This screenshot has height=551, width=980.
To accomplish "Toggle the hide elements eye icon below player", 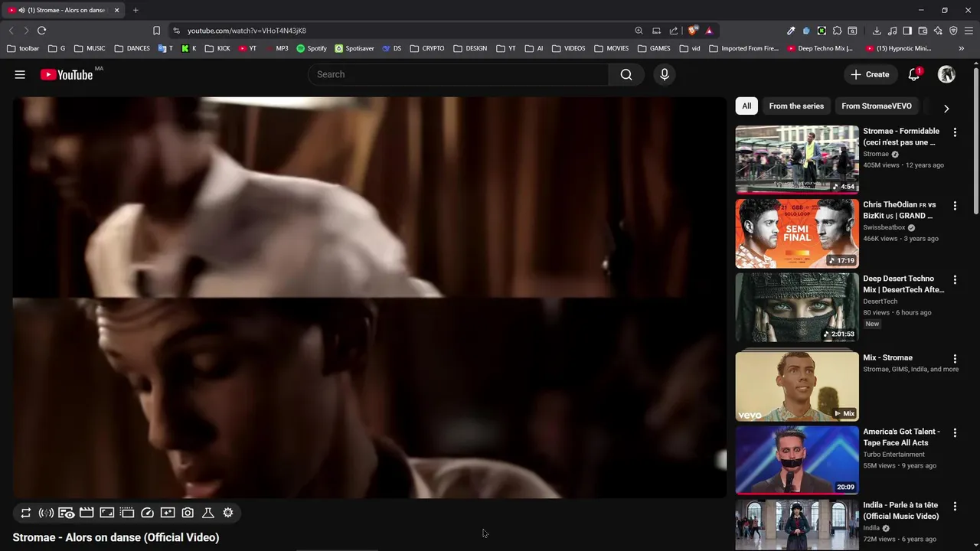I will [67, 513].
